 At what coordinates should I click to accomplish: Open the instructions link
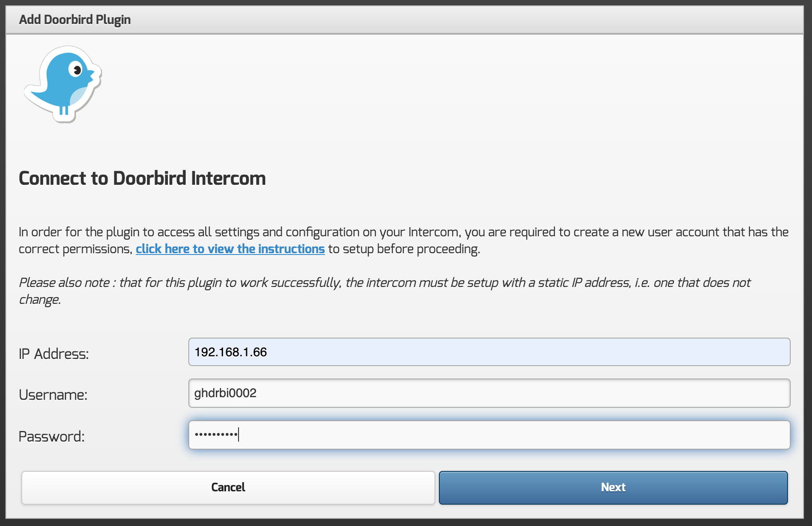pos(230,249)
